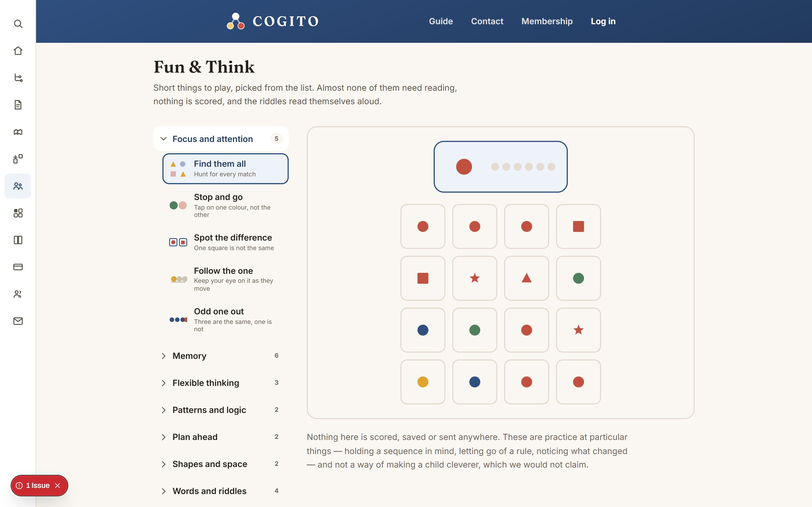Open the mail envelope icon in sidebar
Image resolution: width=812 pixels, height=507 pixels.
click(18, 321)
